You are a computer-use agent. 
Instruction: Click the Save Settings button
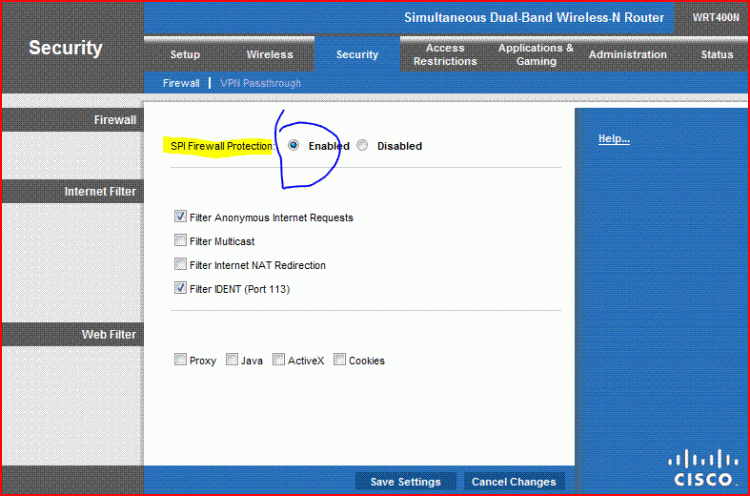pyautogui.click(x=406, y=482)
